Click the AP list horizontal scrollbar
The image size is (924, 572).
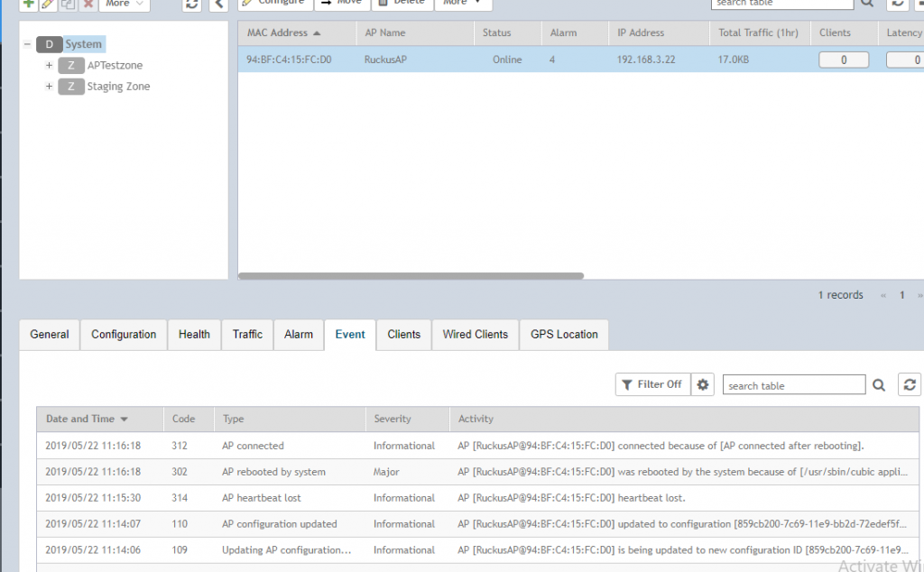pyautogui.click(x=411, y=276)
